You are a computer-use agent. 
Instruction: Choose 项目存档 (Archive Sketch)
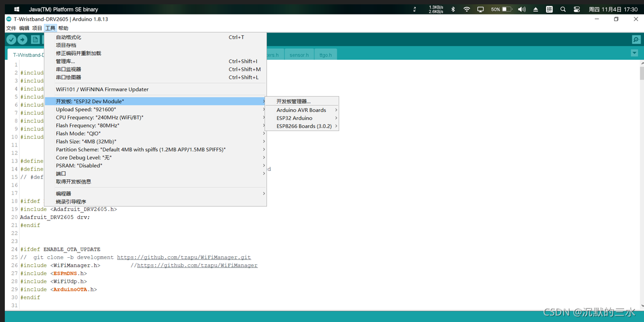coord(156,45)
